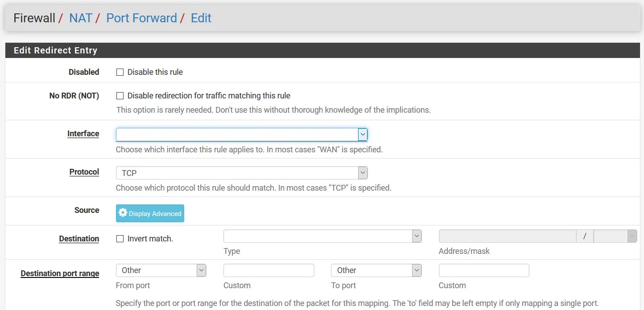
Task: Click the From port Custom input field
Action: [268, 270]
